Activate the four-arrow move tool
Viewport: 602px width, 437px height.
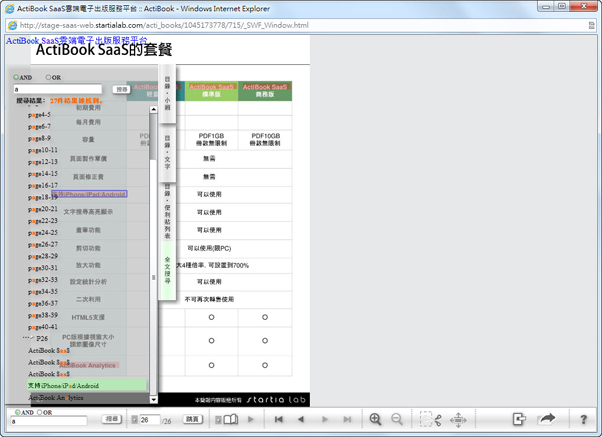458,420
